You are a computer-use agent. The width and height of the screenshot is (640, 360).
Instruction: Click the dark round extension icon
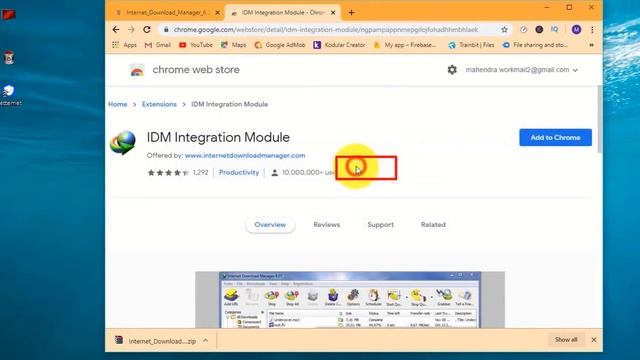pos(539,29)
